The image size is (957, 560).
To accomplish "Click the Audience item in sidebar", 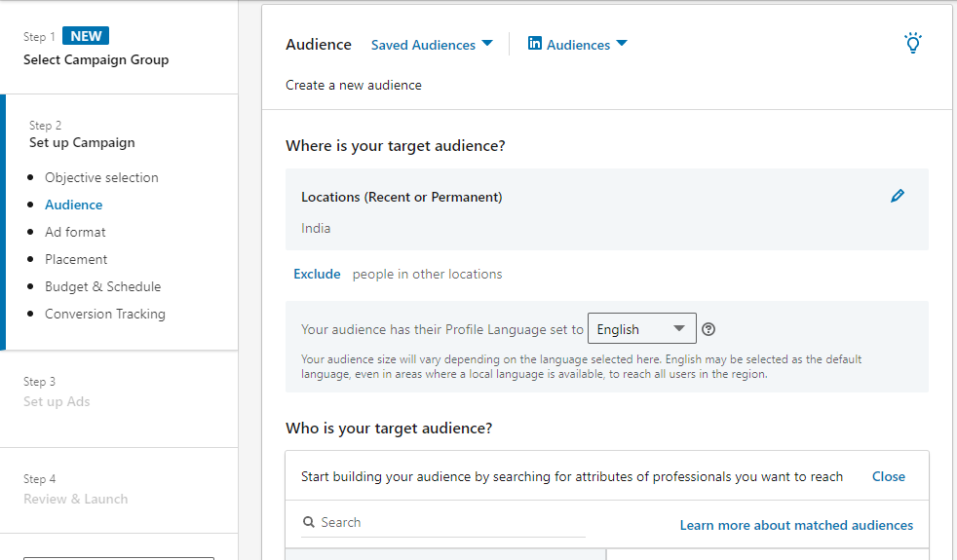I will [x=73, y=205].
